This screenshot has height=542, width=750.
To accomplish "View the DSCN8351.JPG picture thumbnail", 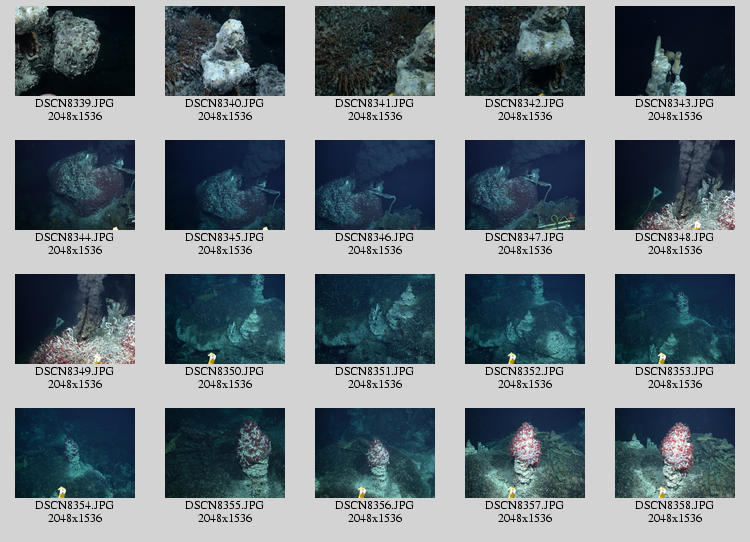I will 375,319.
